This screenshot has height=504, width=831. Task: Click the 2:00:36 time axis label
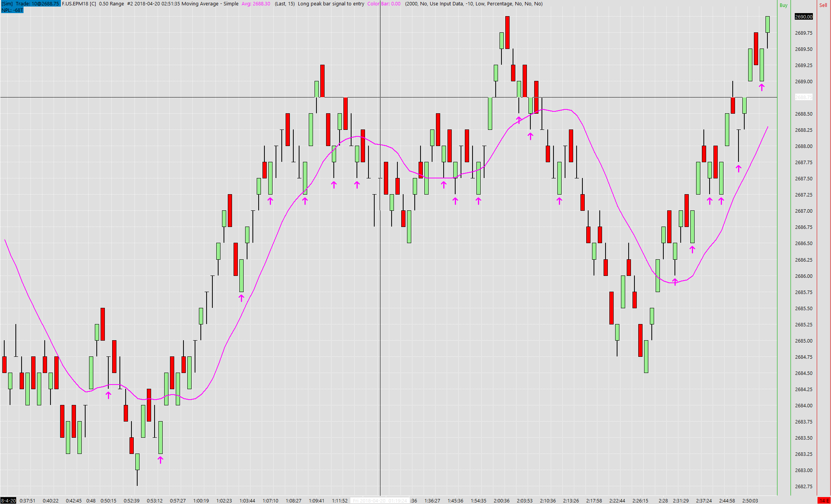pyautogui.click(x=501, y=501)
